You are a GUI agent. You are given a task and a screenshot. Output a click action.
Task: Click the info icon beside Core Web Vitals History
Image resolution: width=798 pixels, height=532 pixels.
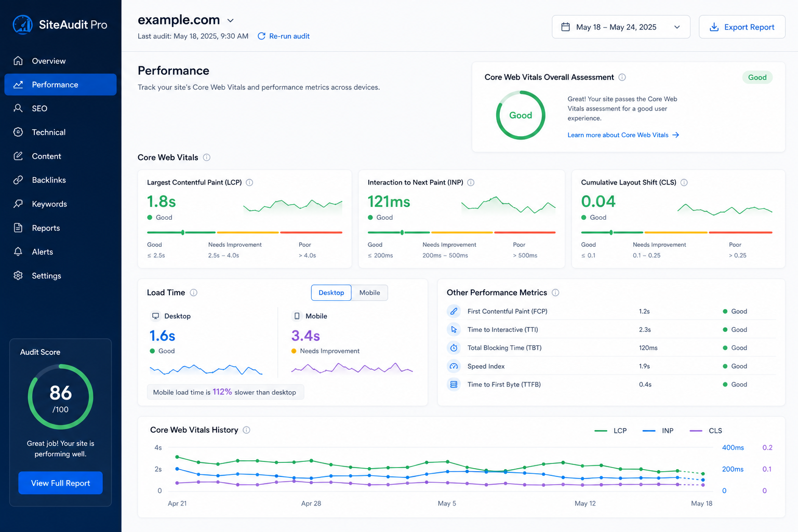click(247, 430)
